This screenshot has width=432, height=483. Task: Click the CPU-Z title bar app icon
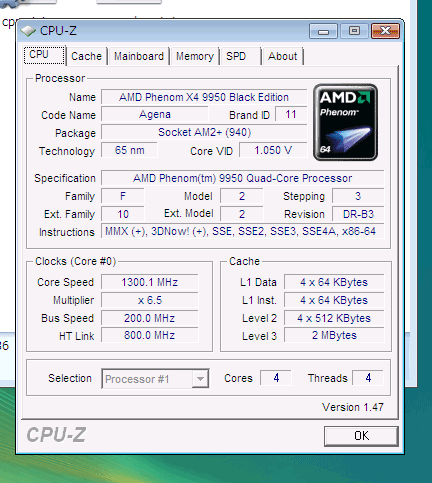coord(28,31)
